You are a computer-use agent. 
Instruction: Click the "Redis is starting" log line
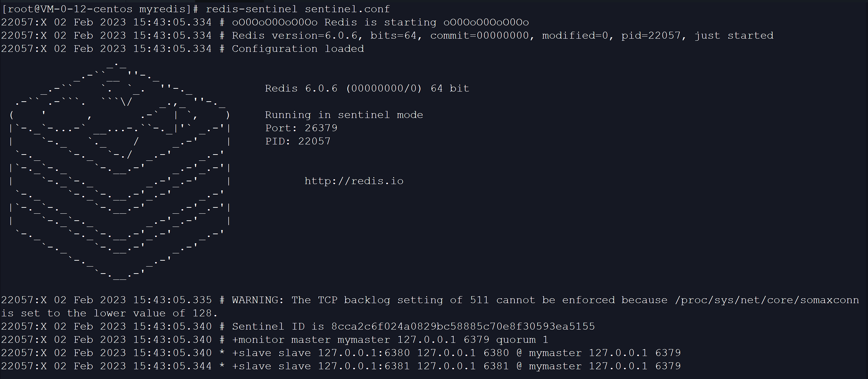tap(380, 22)
